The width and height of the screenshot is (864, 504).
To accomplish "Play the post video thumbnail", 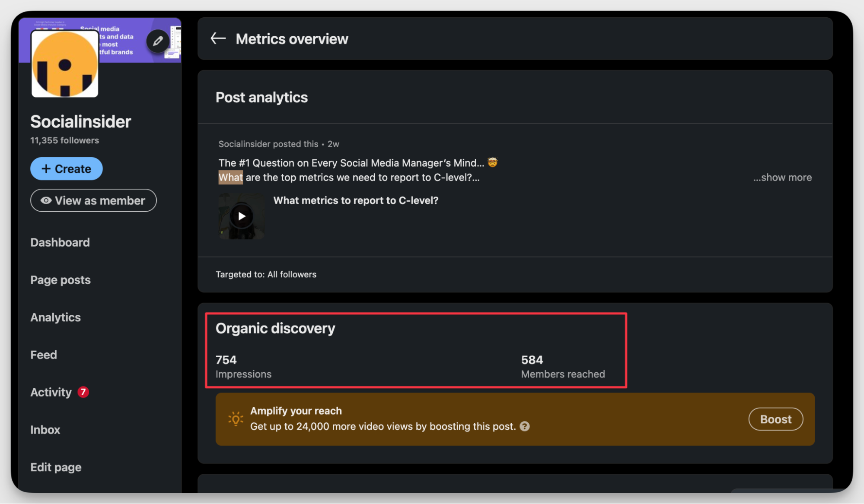I will (x=241, y=216).
